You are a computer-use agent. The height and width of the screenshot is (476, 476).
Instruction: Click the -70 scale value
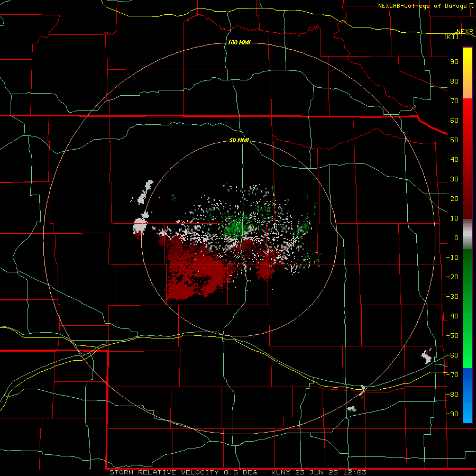(x=453, y=374)
